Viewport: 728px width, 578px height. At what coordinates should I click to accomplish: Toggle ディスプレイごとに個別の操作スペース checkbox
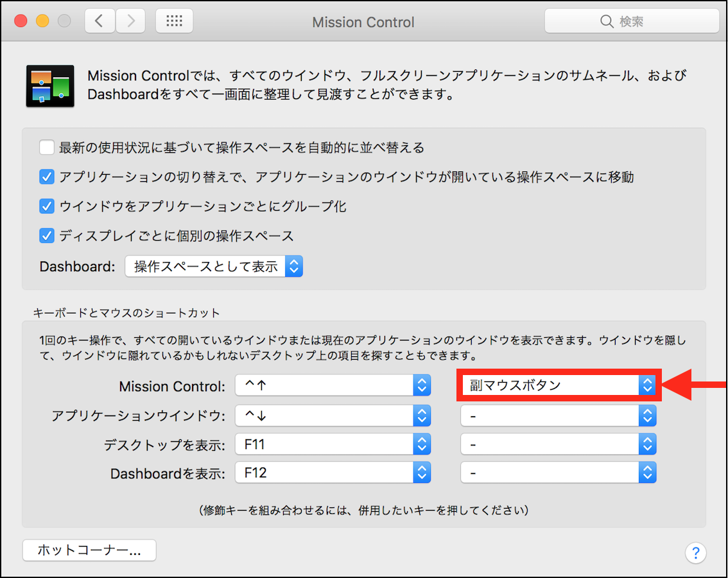(x=46, y=236)
